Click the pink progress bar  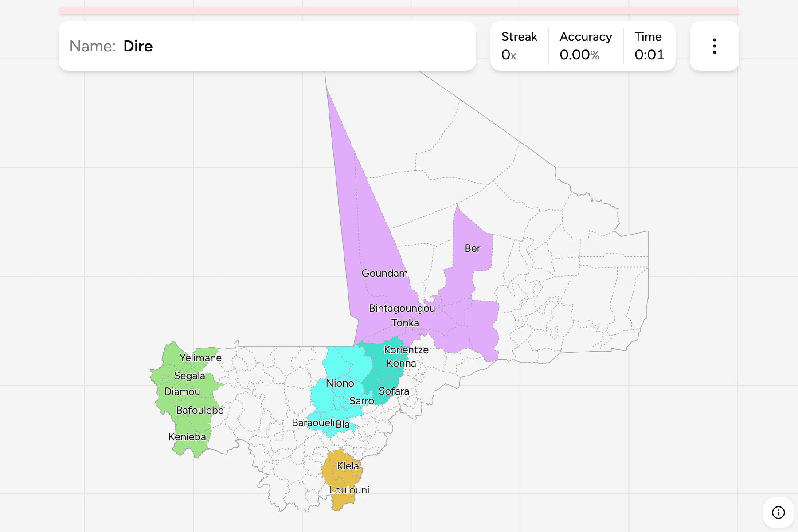coord(399,11)
